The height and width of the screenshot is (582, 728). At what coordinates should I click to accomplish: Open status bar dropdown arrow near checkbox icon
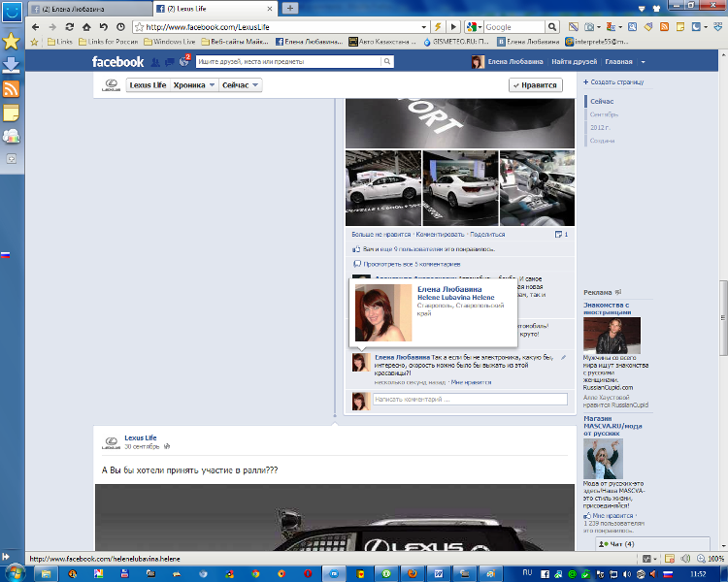tap(655, 559)
